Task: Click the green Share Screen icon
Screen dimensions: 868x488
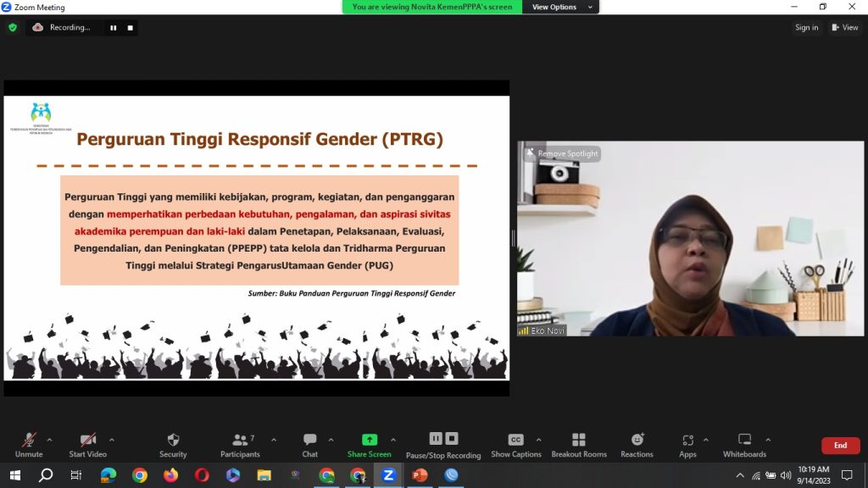Action: (369, 440)
